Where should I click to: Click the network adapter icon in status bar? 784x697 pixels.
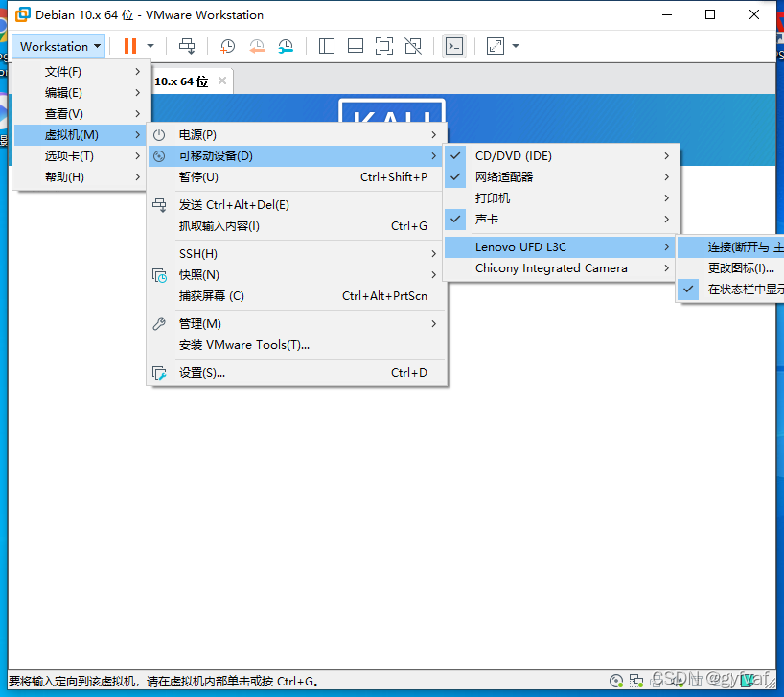pos(636,681)
